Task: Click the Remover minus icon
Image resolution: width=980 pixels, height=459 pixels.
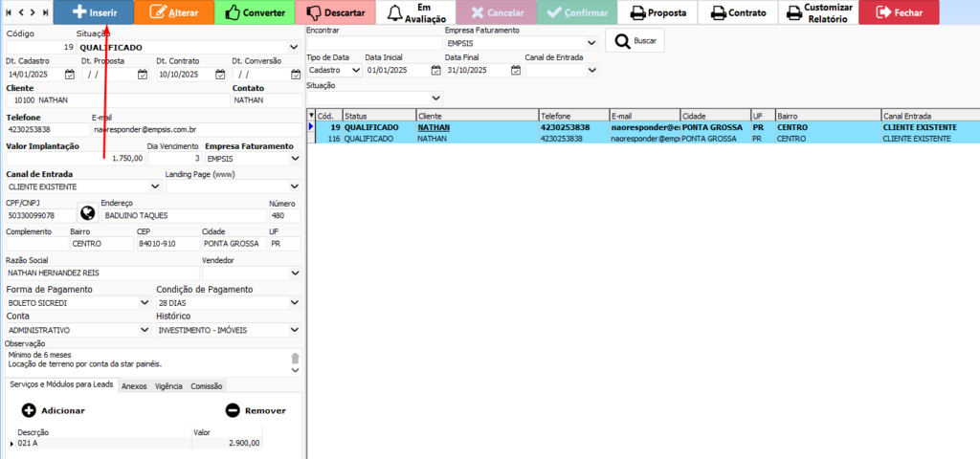Action: (233, 410)
